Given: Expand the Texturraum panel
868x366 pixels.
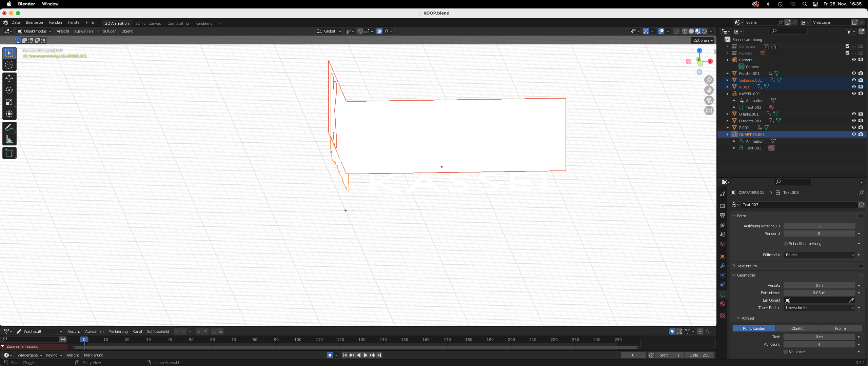Looking at the screenshot, I should point(747,266).
